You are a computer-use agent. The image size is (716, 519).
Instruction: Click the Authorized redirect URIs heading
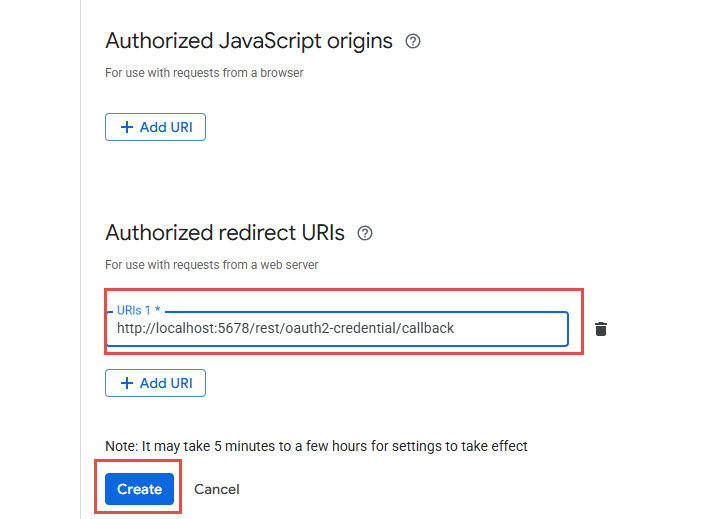click(225, 233)
